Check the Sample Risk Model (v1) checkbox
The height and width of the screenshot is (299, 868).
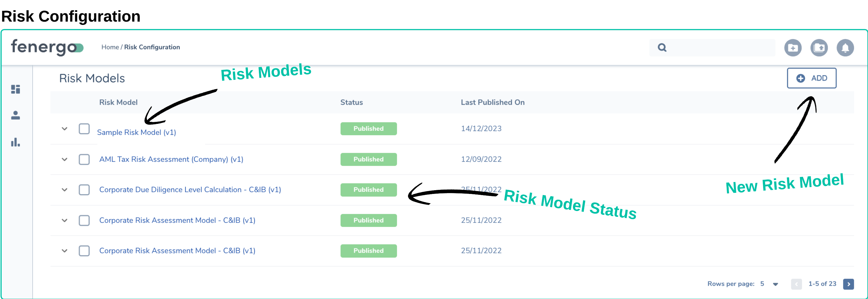click(84, 129)
